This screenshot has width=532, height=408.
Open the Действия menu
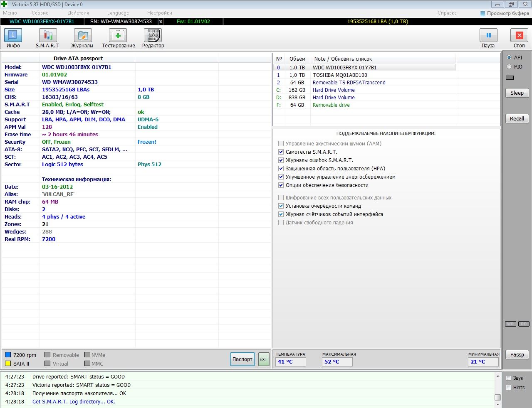(78, 13)
